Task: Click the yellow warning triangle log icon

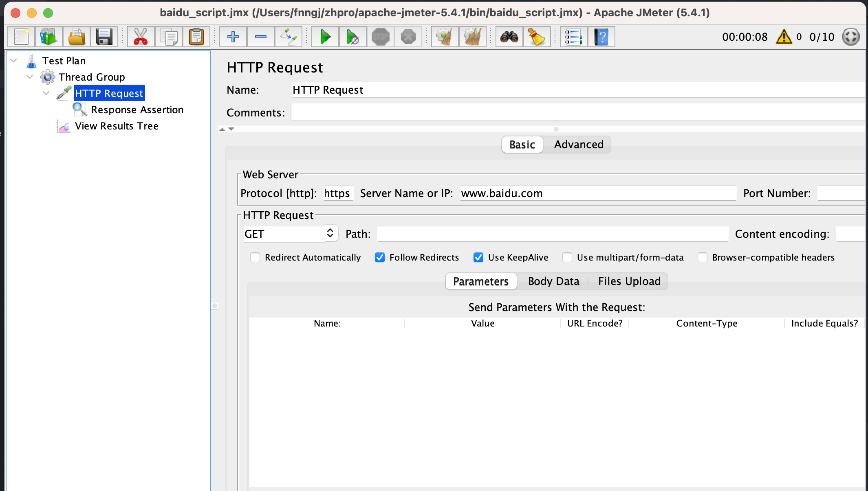Action: (784, 37)
